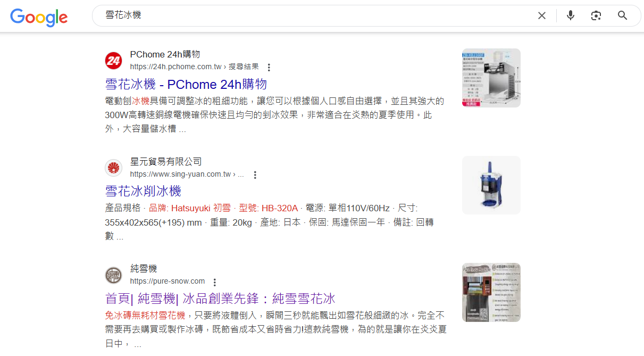The width and height of the screenshot is (644, 356).
Task: Click the www.sing-yuan.com.tw URL
Action: pyautogui.click(x=187, y=174)
